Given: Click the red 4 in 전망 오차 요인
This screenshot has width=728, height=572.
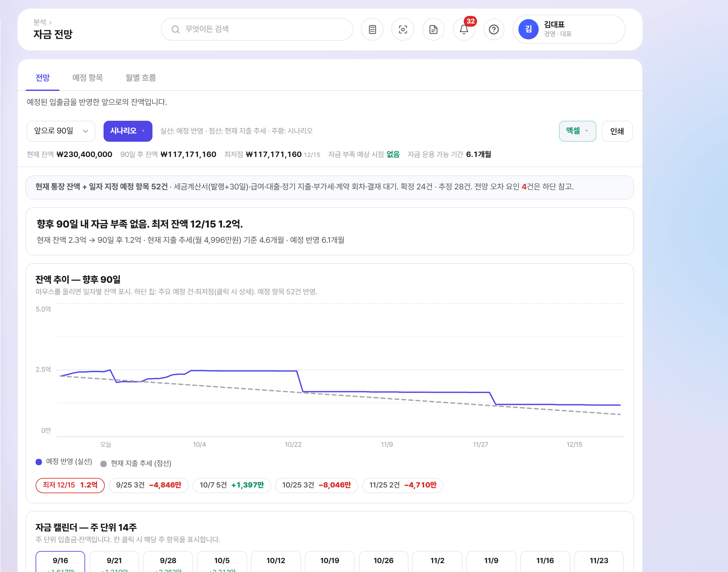Looking at the screenshot, I should click(x=524, y=187).
